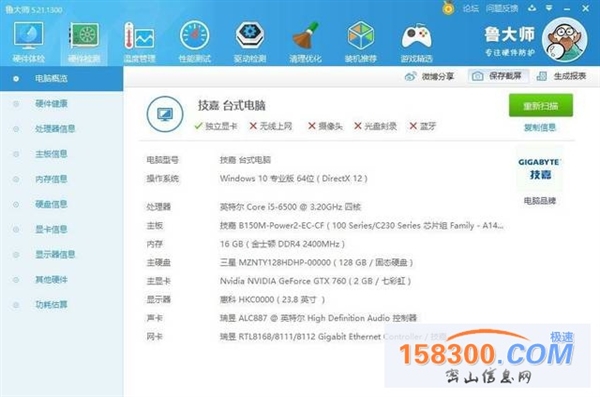The height and width of the screenshot is (397, 600).
Task: Open 驱动检测 driver detection icon
Action: [x=250, y=41]
